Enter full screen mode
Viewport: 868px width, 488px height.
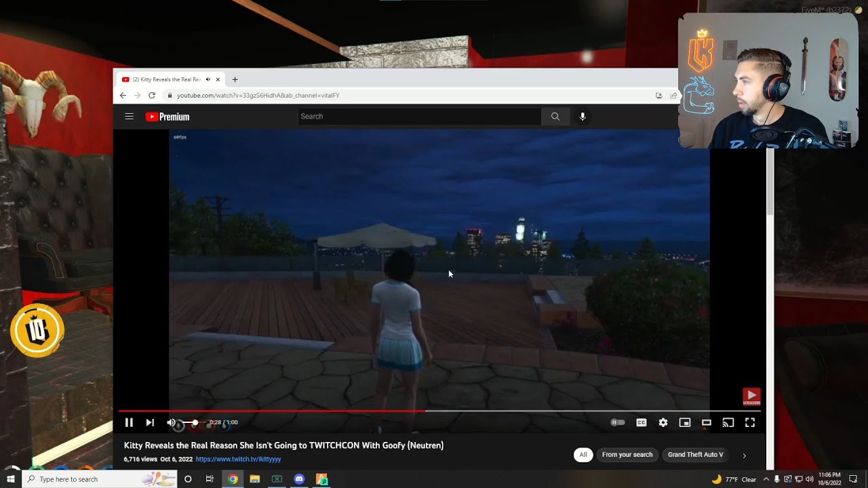(x=750, y=422)
